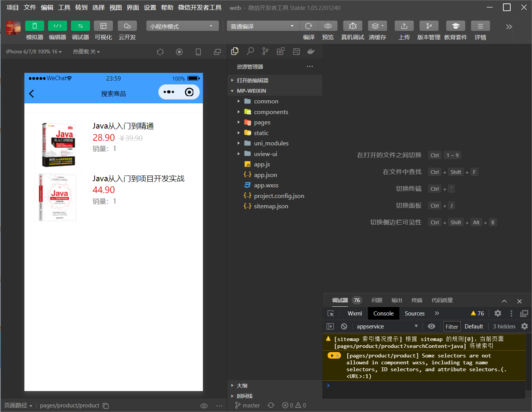
Task: Switch to the Wxml tab
Action: tap(355, 313)
